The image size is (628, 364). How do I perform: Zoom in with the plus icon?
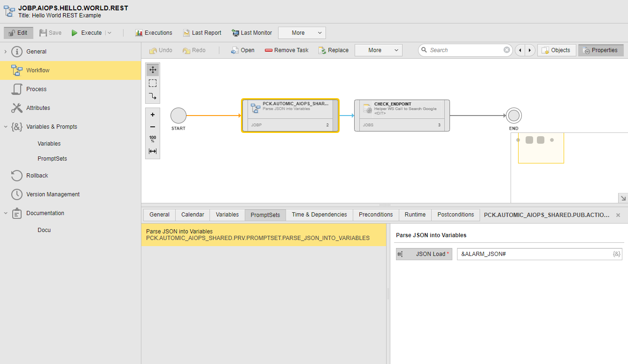pyautogui.click(x=153, y=115)
